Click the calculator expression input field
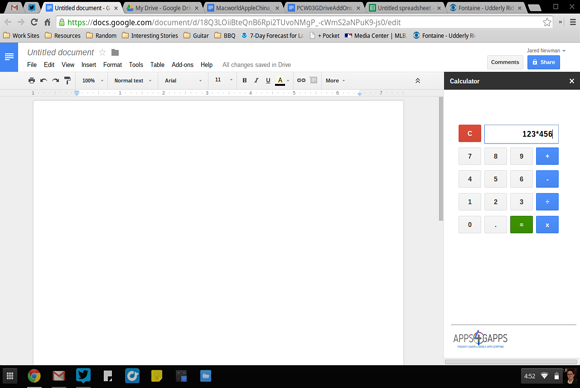This screenshot has height=388, width=580. 521,134
